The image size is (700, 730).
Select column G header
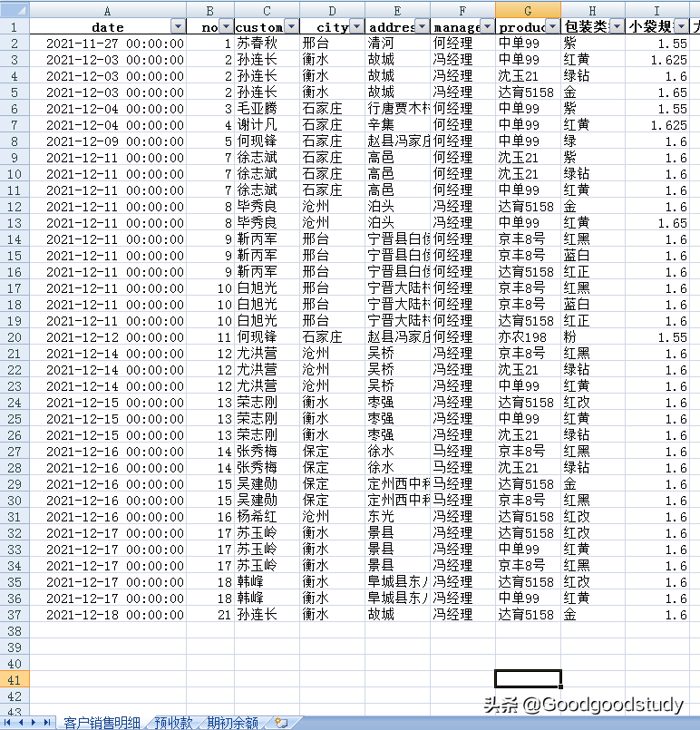pos(529,10)
